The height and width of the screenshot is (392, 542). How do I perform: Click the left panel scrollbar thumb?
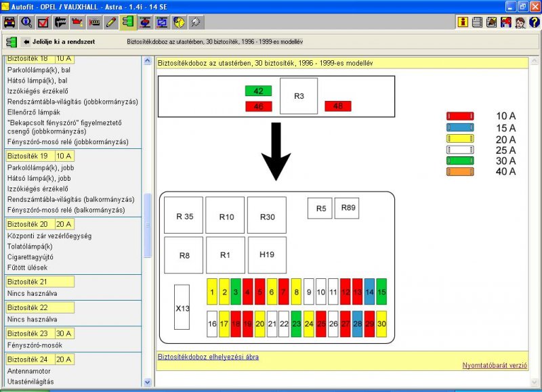(147, 225)
